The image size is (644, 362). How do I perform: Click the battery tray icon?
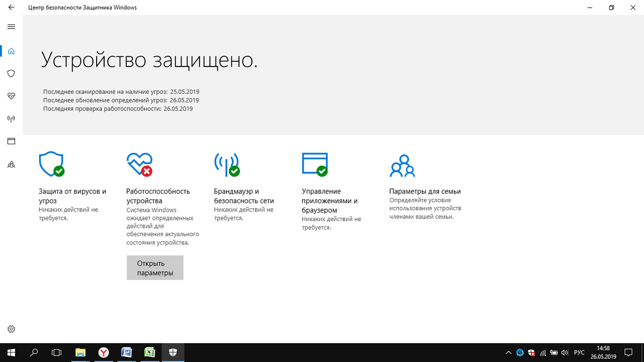tap(554, 353)
